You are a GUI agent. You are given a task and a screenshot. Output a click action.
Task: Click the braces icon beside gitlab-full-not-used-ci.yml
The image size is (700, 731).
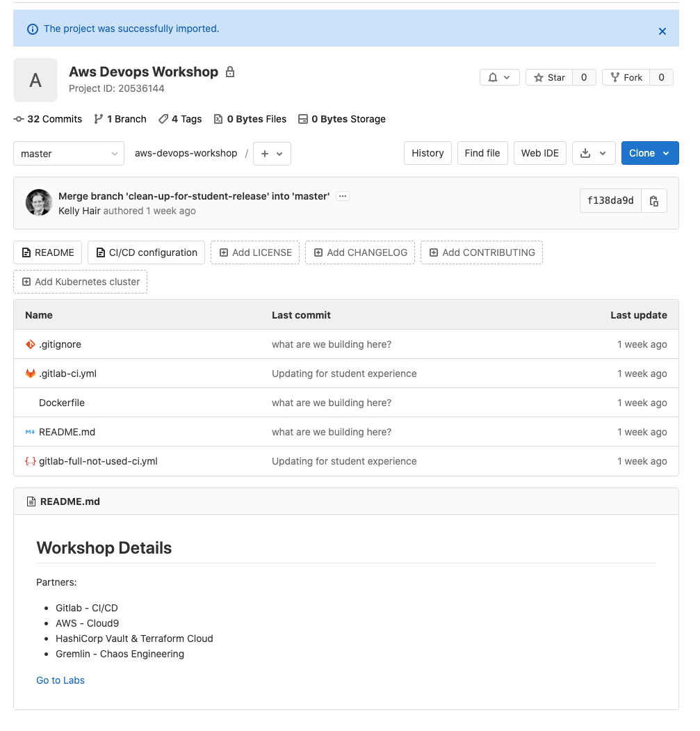(31, 461)
